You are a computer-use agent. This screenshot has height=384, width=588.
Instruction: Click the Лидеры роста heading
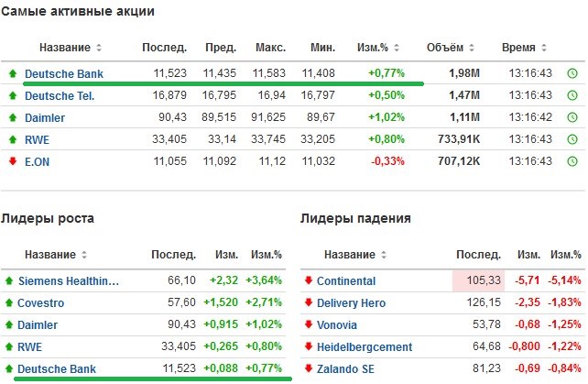pos(48,218)
